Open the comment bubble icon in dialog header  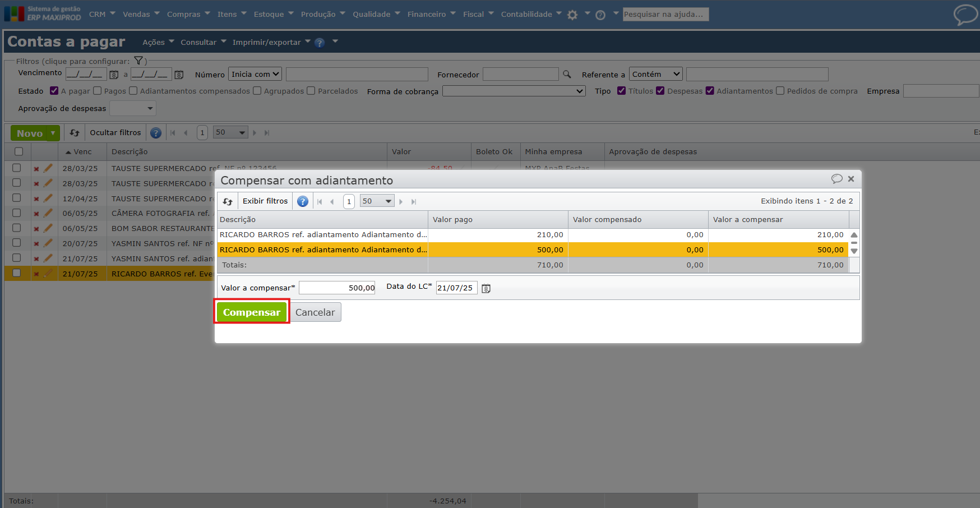point(837,179)
